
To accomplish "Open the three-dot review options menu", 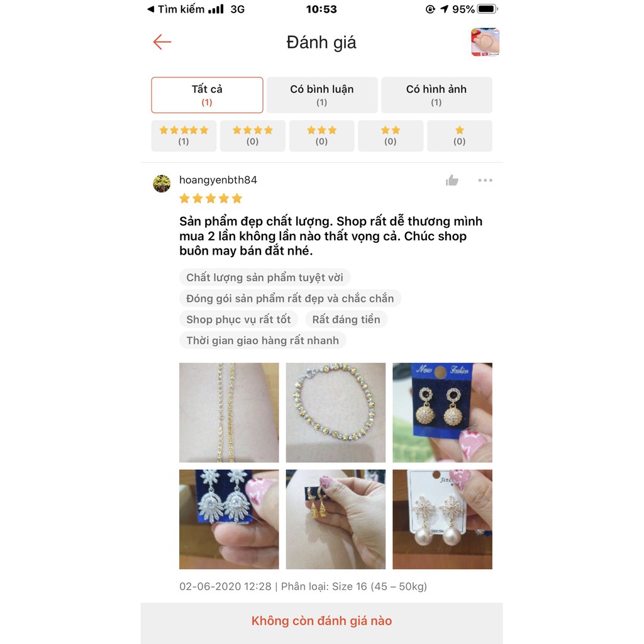I will (485, 180).
